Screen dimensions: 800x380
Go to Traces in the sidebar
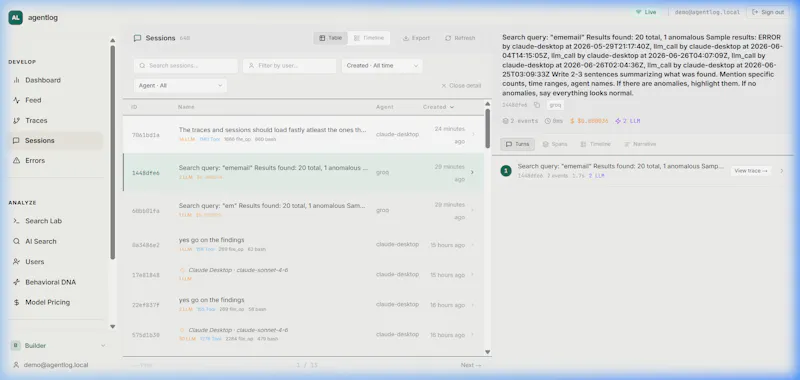tap(56, 120)
